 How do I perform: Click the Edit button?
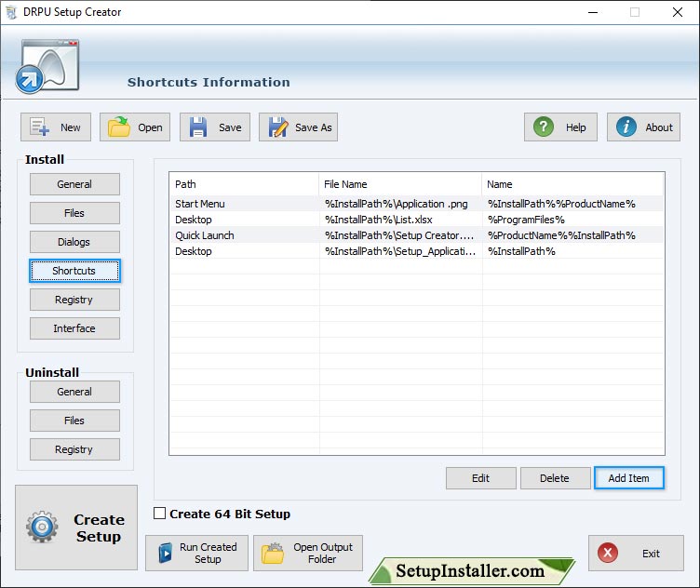(481, 478)
